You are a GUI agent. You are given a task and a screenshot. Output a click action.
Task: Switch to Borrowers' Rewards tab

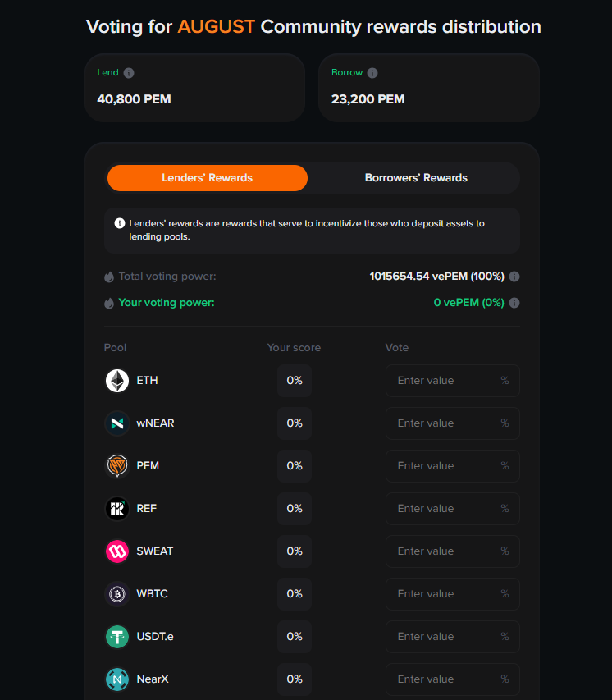click(x=416, y=178)
